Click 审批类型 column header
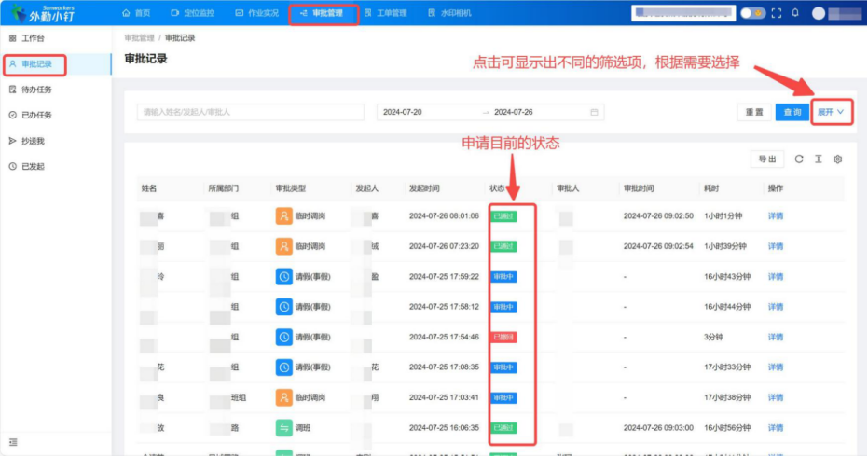This screenshot has width=868, height=457. pos(291,188)
